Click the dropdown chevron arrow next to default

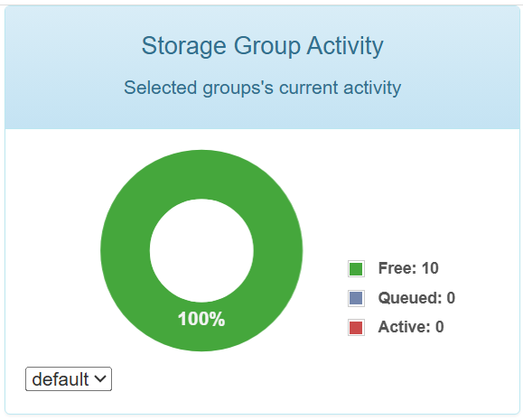[100, 378]
